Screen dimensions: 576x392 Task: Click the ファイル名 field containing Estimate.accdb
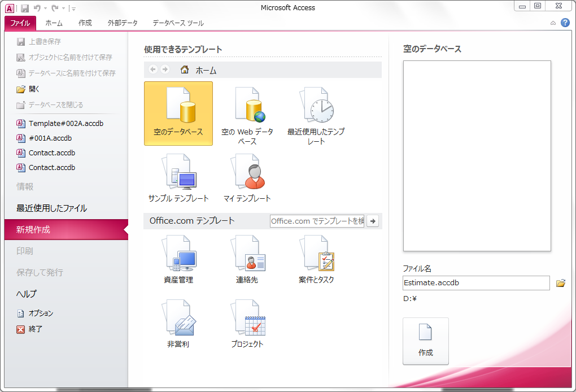pos(476,283)
